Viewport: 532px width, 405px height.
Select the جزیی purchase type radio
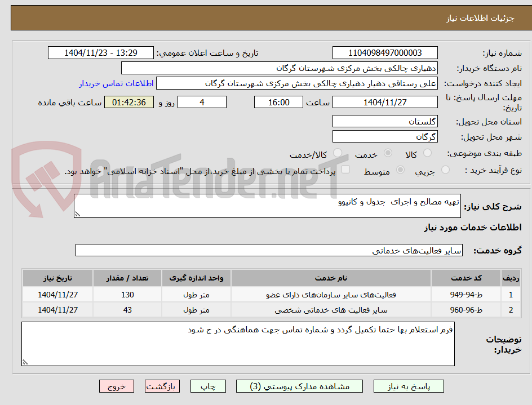pyautogui.click(x=445, y=170)
